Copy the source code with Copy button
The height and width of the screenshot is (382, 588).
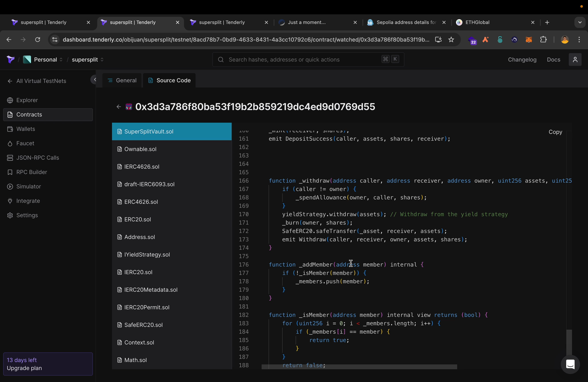pyautogui.click(x=555, y=132)
